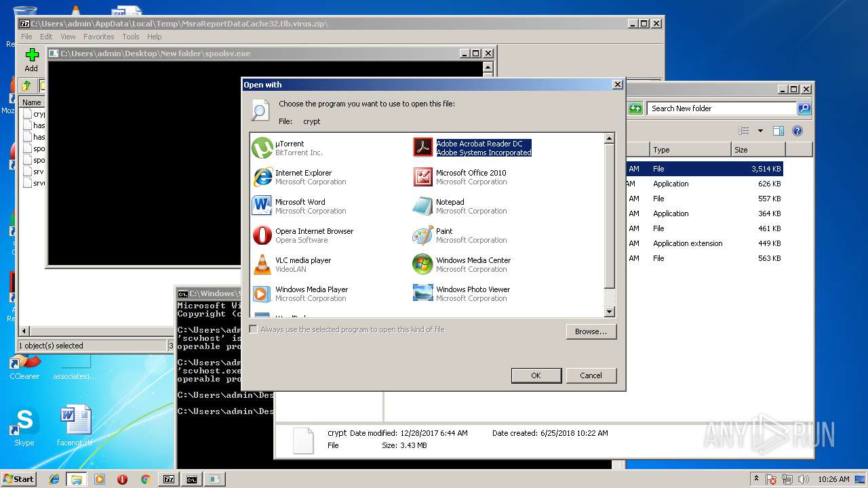Open facenot.rtf document on desktop

[75, 427]
